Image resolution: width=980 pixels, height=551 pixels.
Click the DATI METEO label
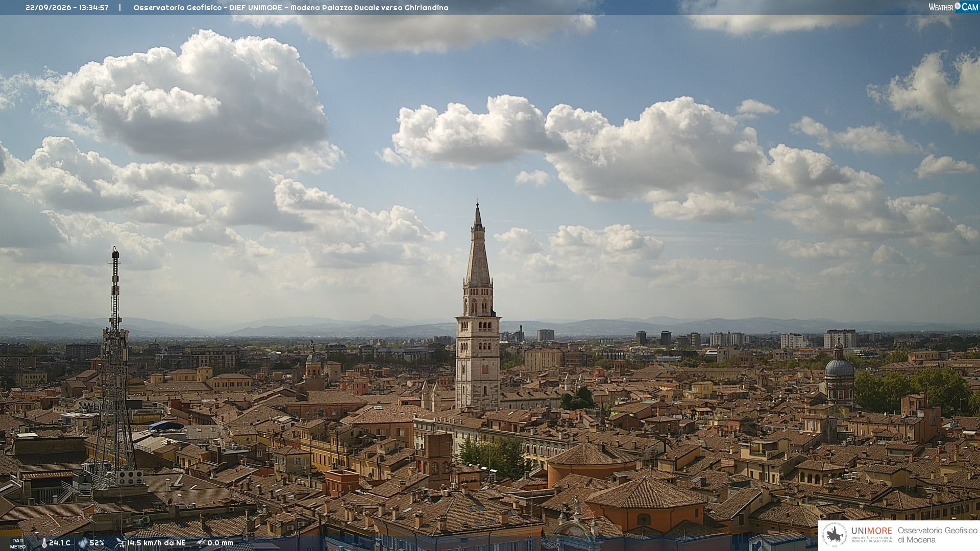[x=17, y=543]
